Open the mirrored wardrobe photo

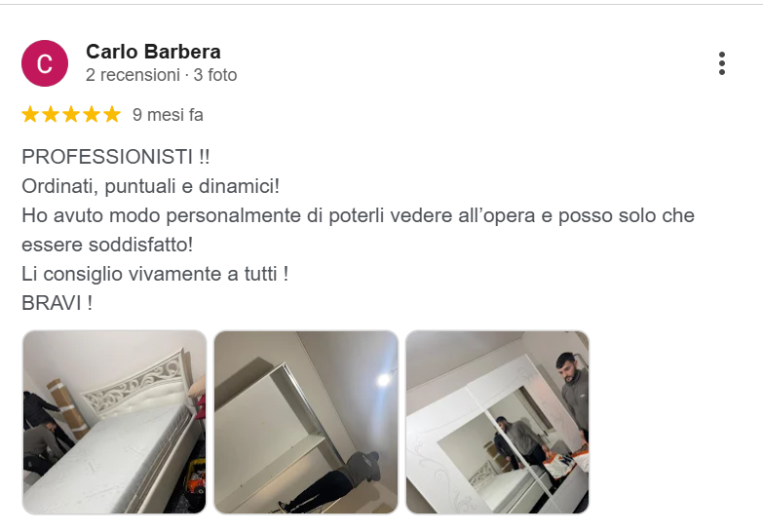pos(497,422)
